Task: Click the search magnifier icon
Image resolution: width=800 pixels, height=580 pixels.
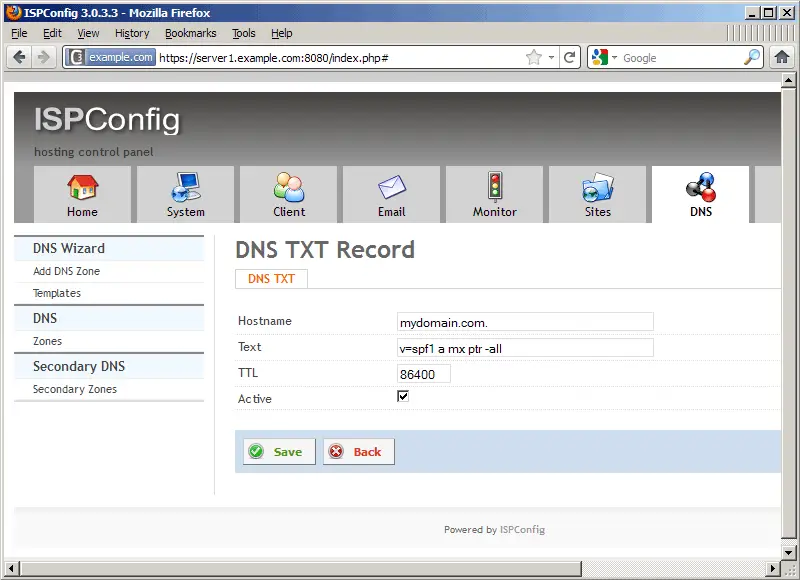Action: point(752,57)
